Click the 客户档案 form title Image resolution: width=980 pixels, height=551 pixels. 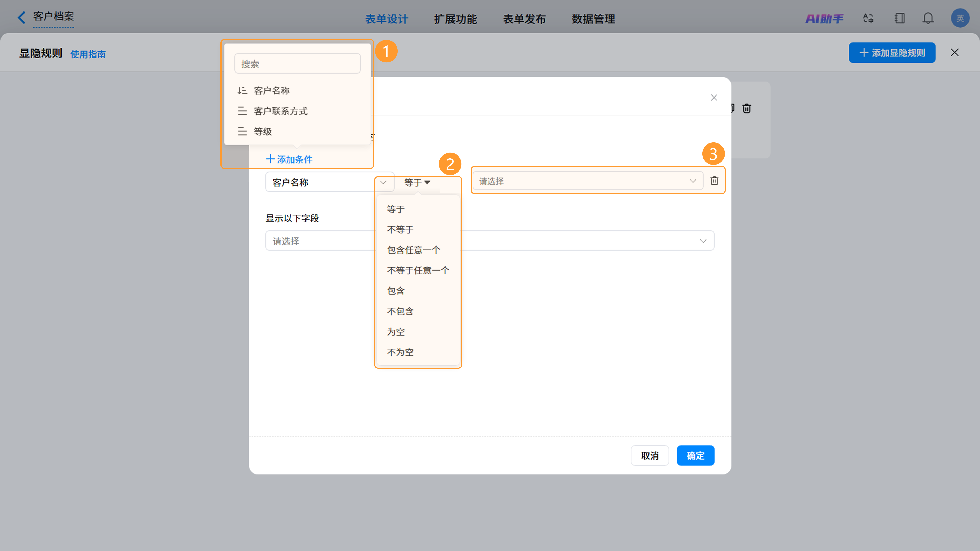click(x=53, y=16)
